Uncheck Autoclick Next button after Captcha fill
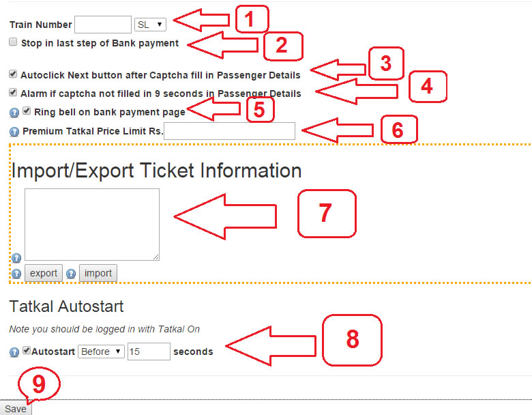This screenshot has height=415, width=532. pos(13,74)
